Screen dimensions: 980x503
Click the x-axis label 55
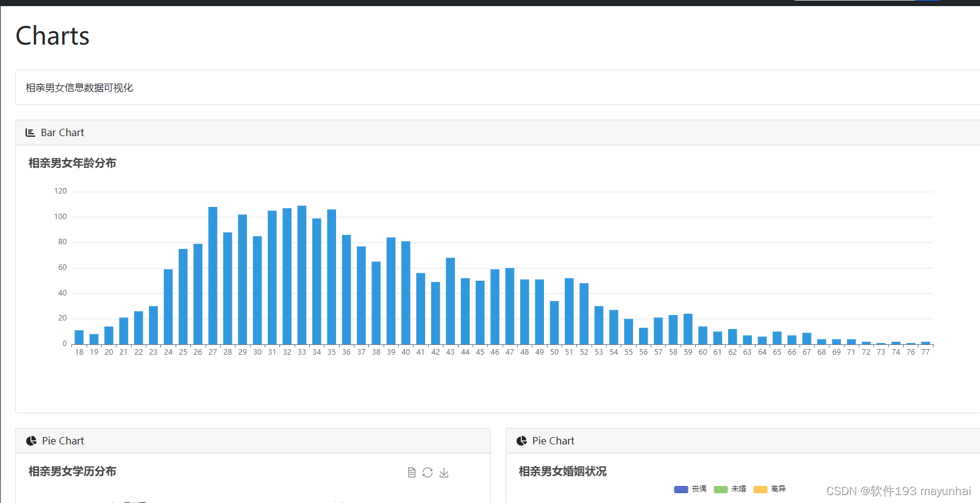(x=629, y=352)
